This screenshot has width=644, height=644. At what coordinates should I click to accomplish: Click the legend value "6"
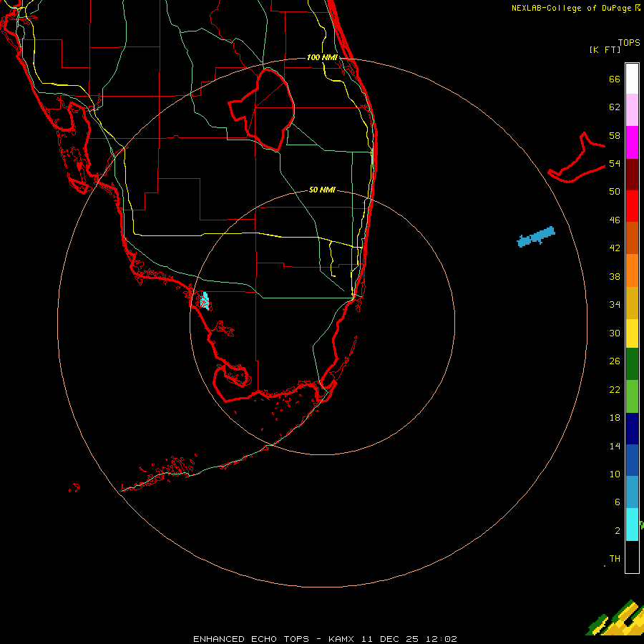click(618, 502)
